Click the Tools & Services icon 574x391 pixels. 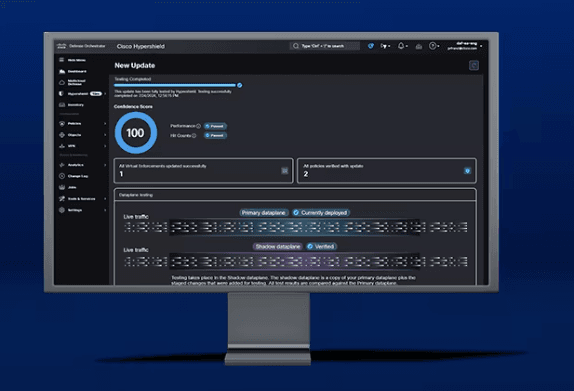[x=62, y=198]
